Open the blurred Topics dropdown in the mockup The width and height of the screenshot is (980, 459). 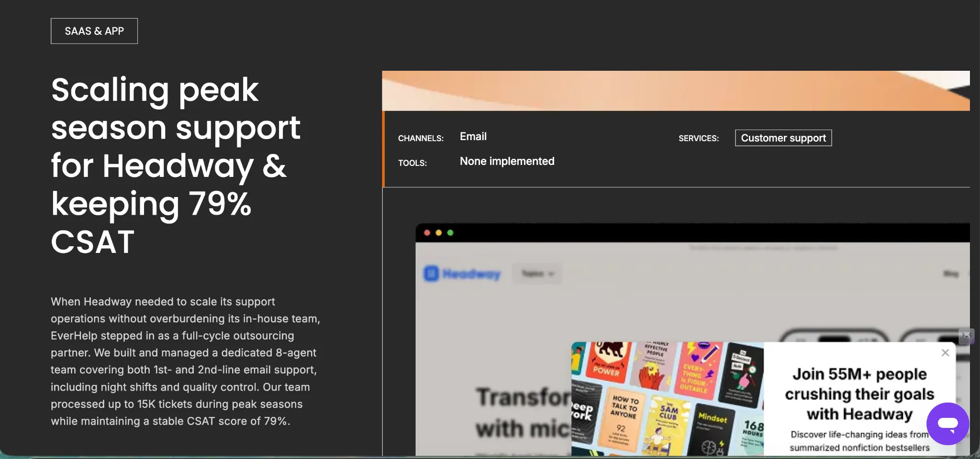[x=537, y=274]
